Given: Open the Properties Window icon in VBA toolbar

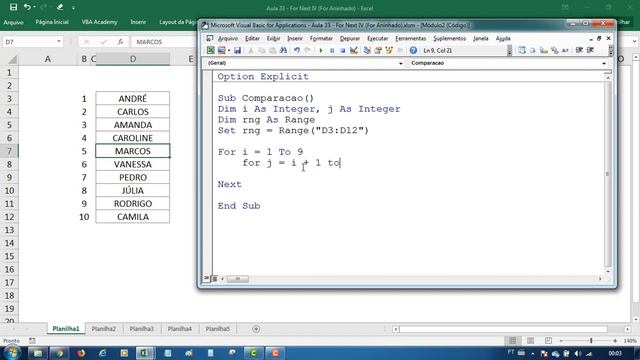Looking at the screenshot, I should [x=378, y=50].
